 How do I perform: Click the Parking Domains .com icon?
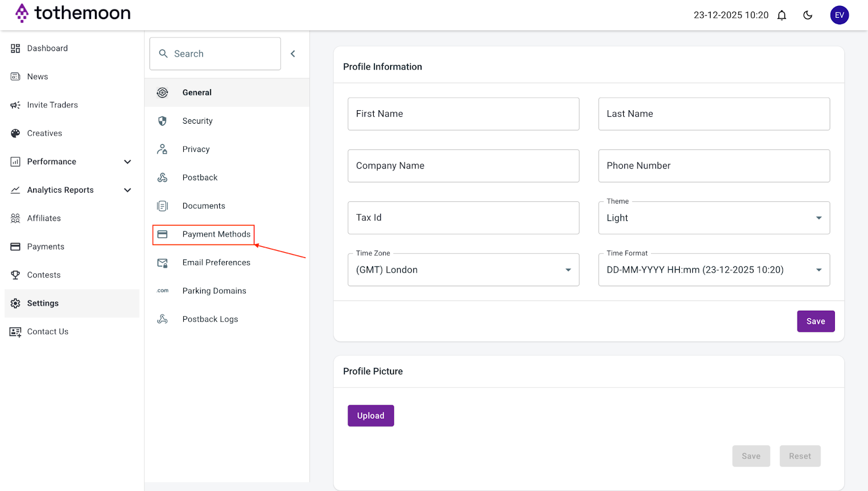click(163, 291)
